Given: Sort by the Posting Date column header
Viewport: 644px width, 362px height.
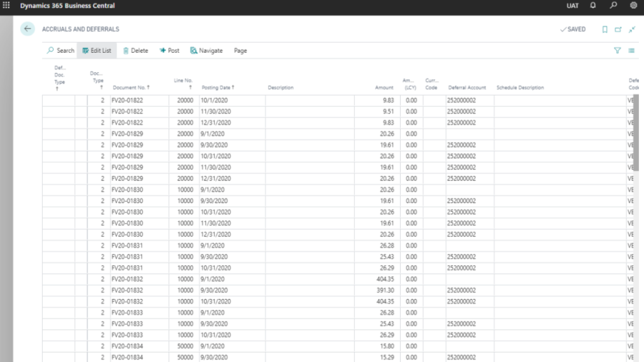Looking at the screenshot, I should click(218, 87).
